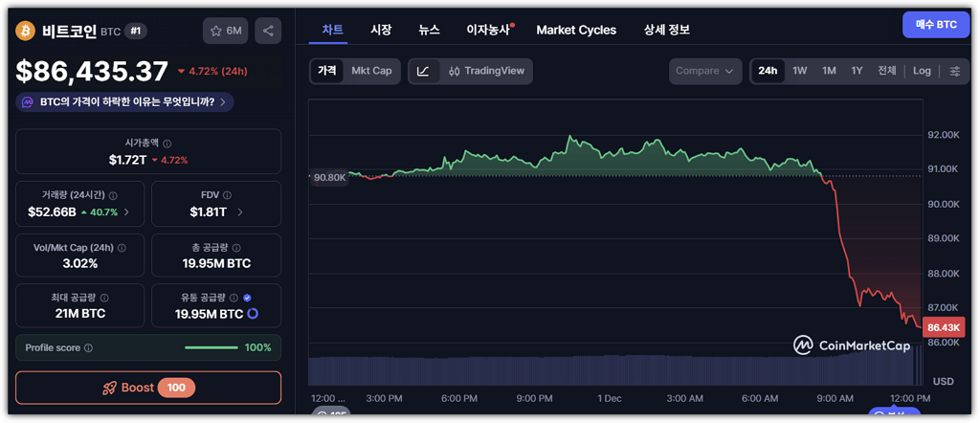Toggle Log scale on chart
The width and height of the screenshot is (980, 423).
(x=922, y=71)
